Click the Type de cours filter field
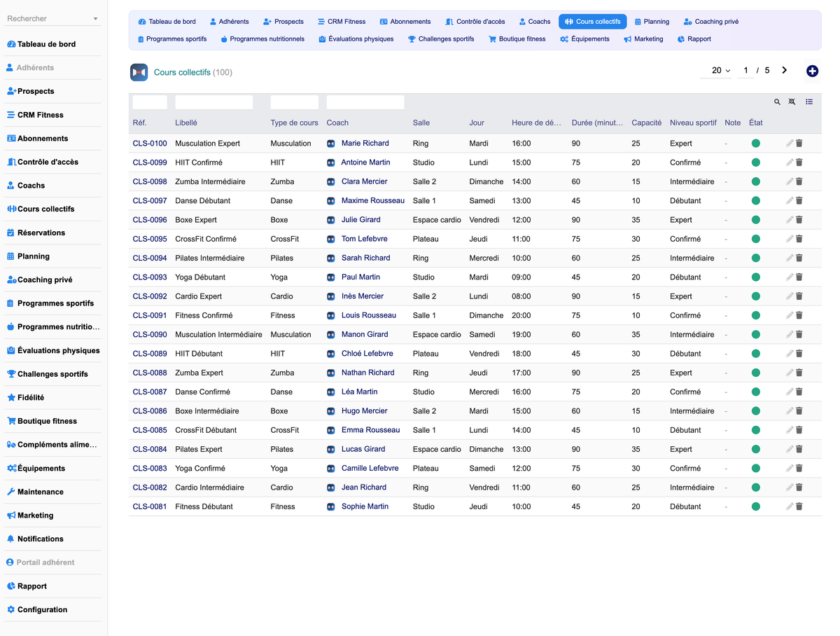This screenshot has width=840, height=636. [295, 102]
